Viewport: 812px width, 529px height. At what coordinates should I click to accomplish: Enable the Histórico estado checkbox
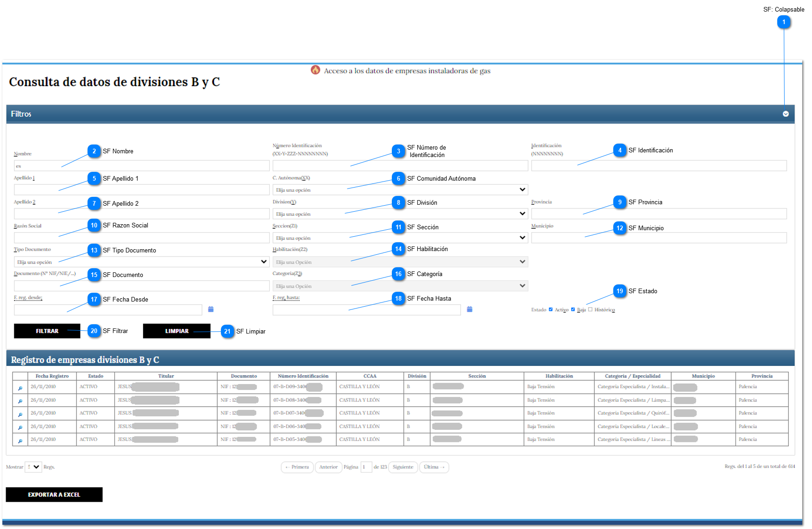coord(590,309)
